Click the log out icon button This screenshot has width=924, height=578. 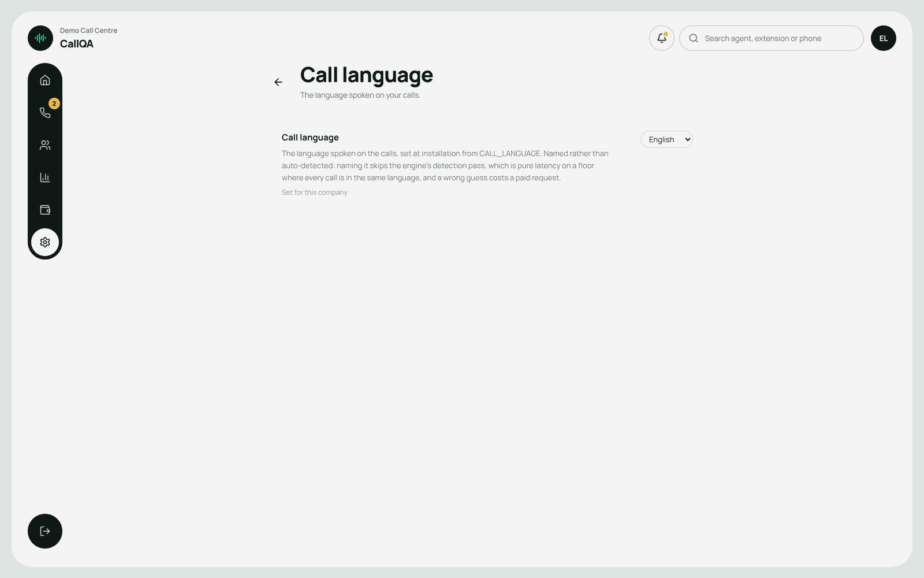[x=45, y=531]
